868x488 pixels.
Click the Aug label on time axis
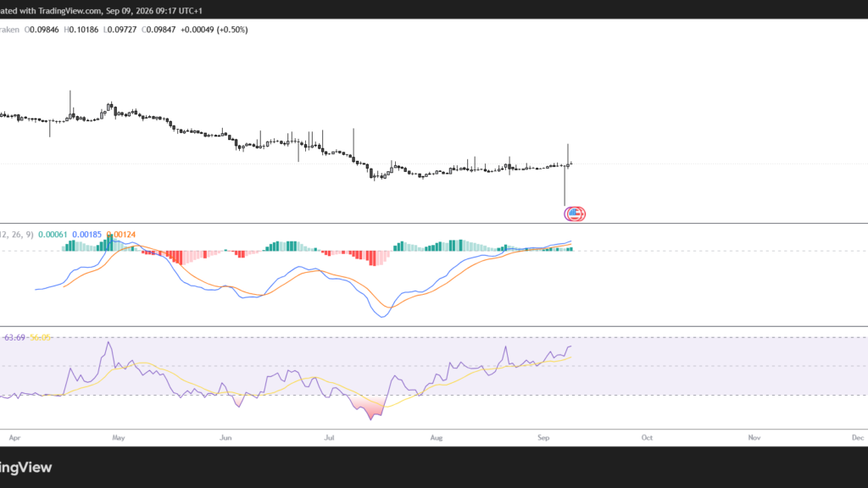437,438
